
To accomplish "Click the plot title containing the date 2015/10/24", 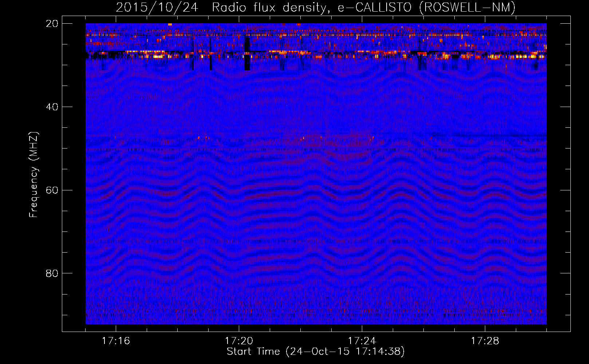I will pos(316,7).
